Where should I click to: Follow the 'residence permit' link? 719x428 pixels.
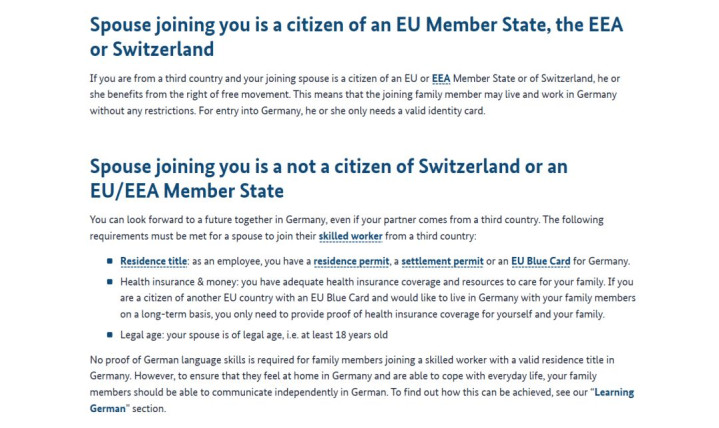click(352, 262)
